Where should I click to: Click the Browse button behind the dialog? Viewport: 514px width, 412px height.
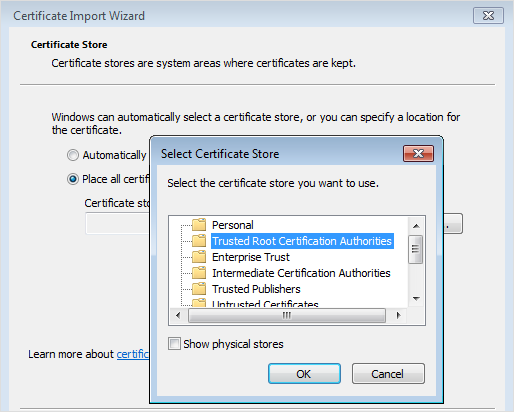(453, 224)
